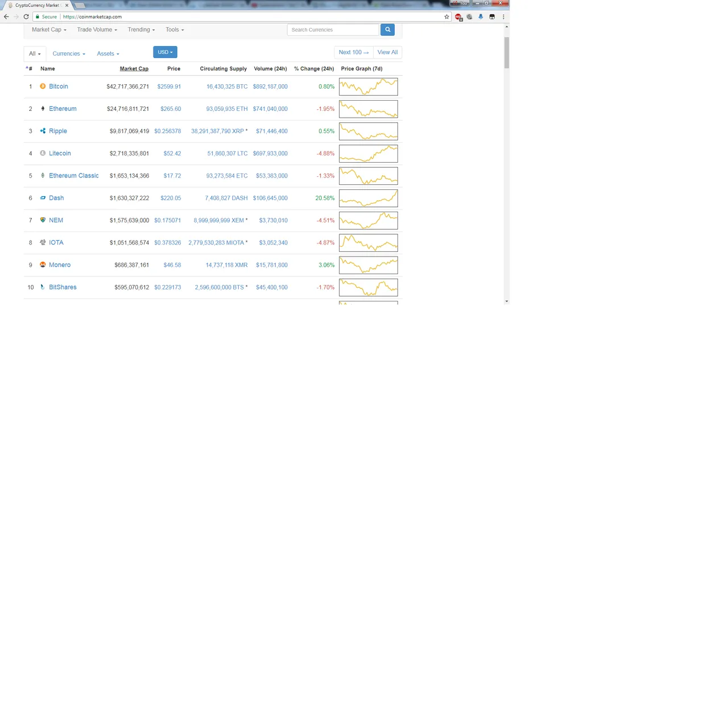
Task: Click Bitcoin volume $892,187,000
Action: click(270, 86)
